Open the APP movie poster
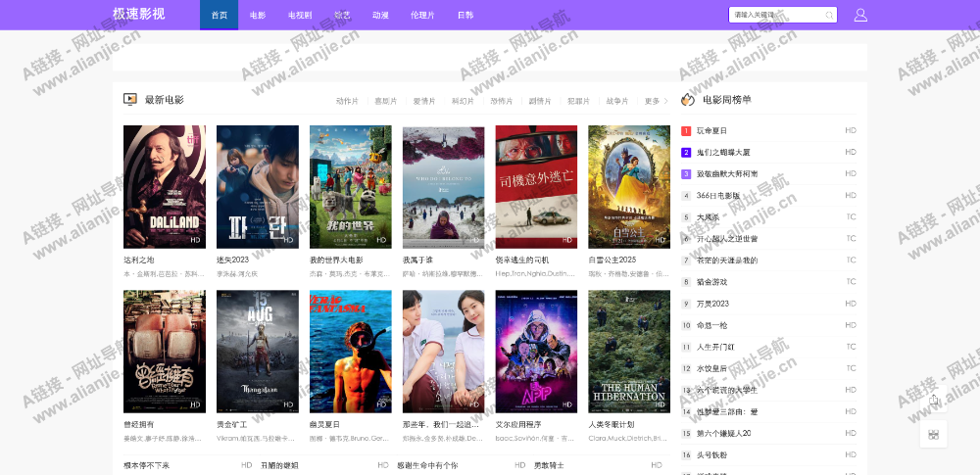 tap(536, 352)
